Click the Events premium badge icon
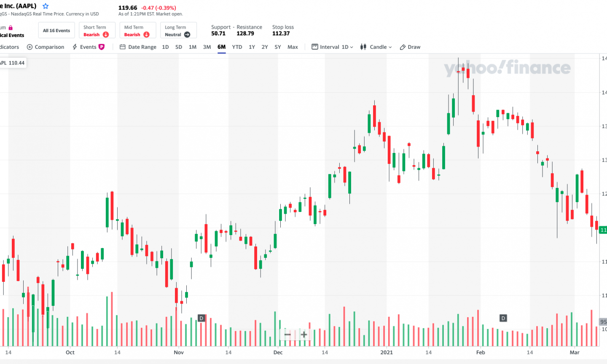607x364 pixels. (x=102, y=47)
